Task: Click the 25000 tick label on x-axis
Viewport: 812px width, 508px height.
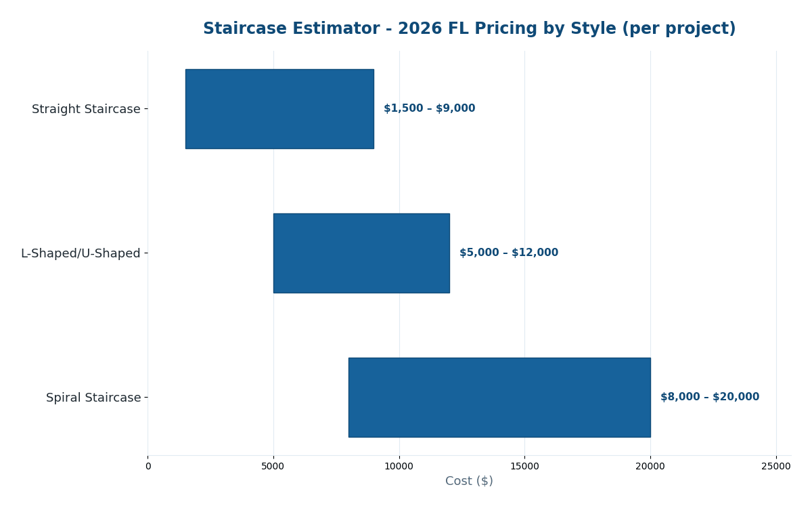Action: (x=776, y=466)
